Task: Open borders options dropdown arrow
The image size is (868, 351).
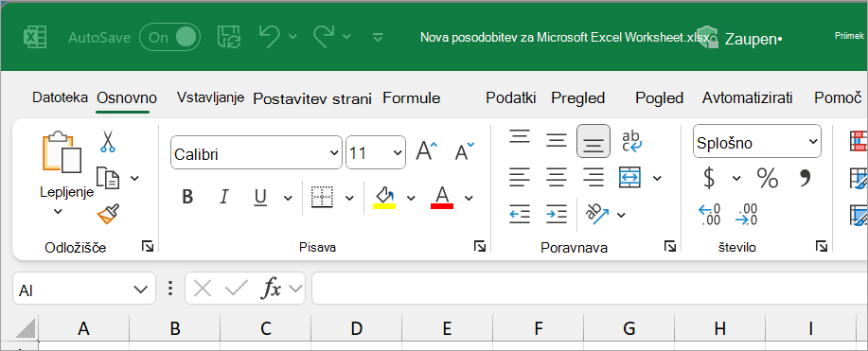Action: point(349,198)
